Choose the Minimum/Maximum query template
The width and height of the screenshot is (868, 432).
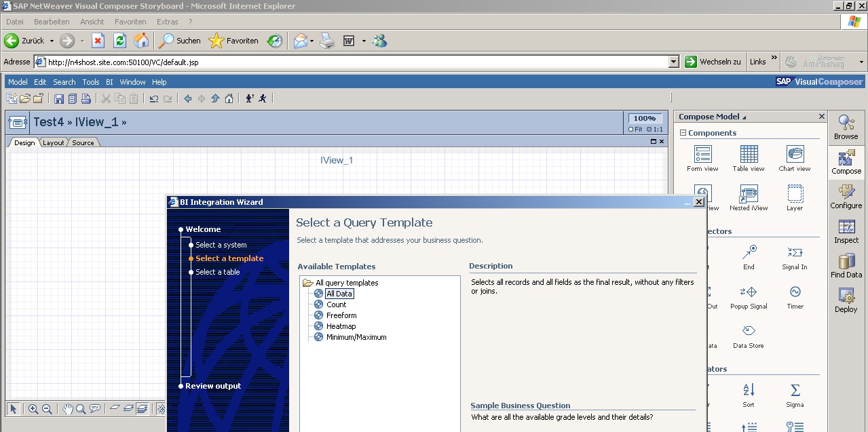coord(356,337)
